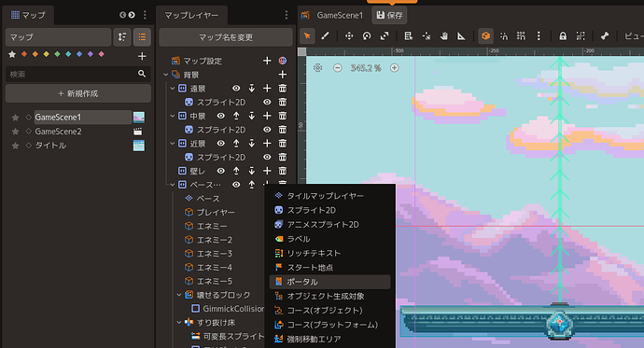Select ポータル menu entry
Viewport: 644px width, 348px height.
pyautogui.click(x=329, y=282)
